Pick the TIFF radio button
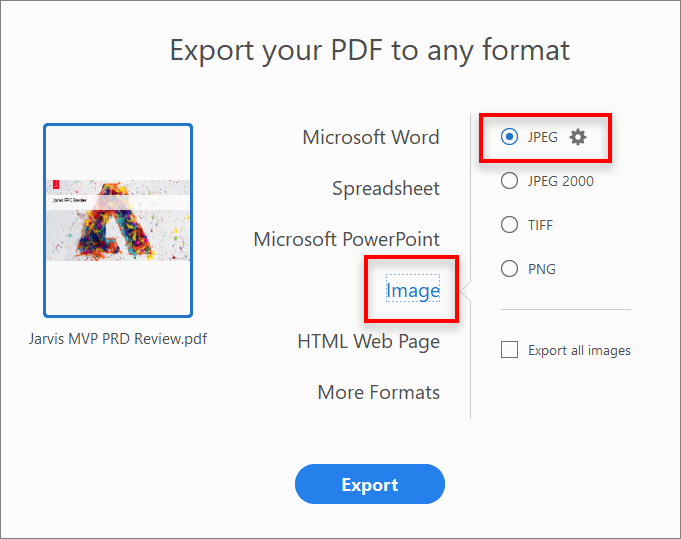The width and height of the screenshot is (681, 539). pyautogui.click(x=510, y=225)
